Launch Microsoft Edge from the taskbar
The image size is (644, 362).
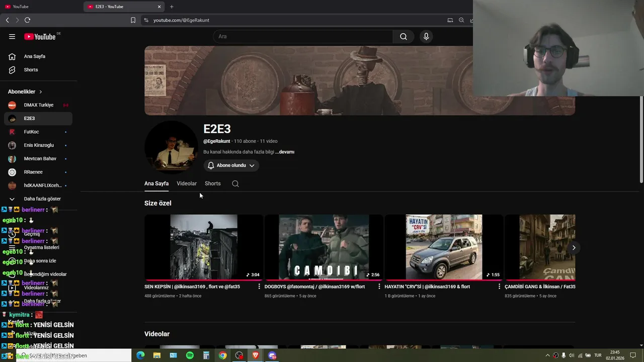pyautogui.click(x=140, y=355)
